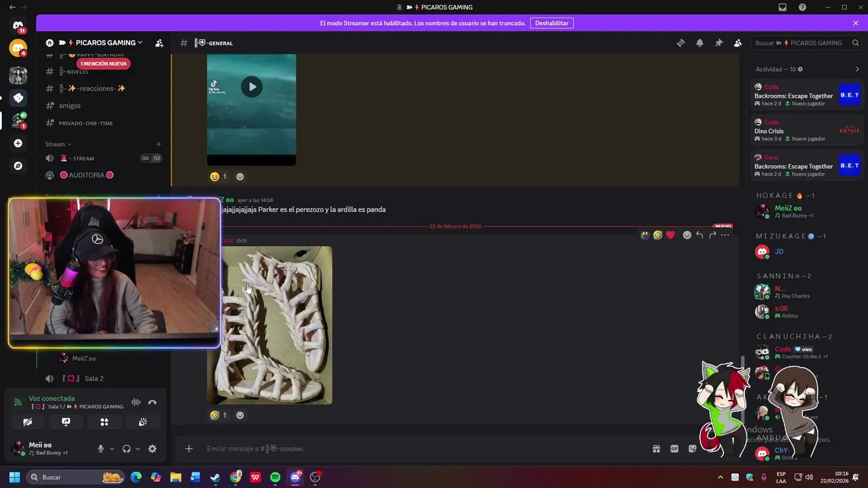Toggle microphone mute

100,449
